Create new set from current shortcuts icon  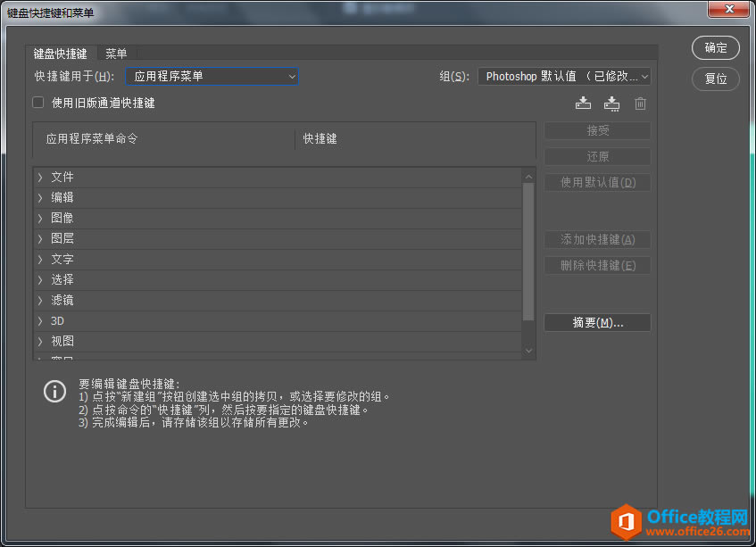click(x=611, y=104)
